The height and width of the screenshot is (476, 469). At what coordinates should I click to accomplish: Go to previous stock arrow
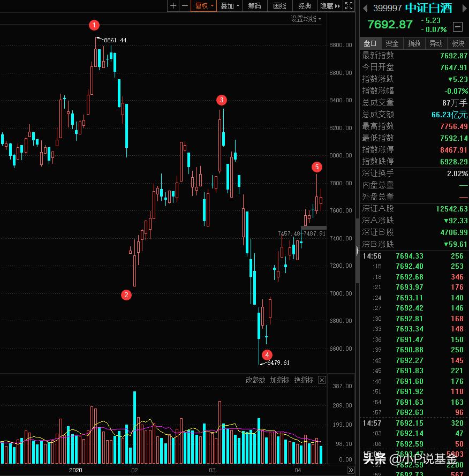365,8
